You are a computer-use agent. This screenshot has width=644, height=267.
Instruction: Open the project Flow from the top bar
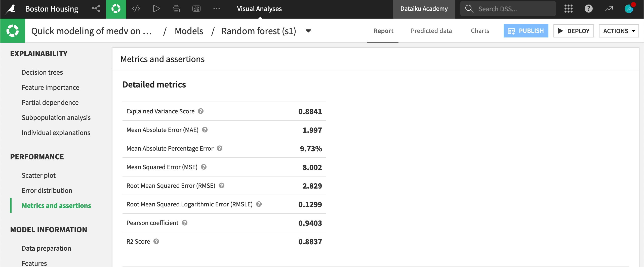(96, 8)
